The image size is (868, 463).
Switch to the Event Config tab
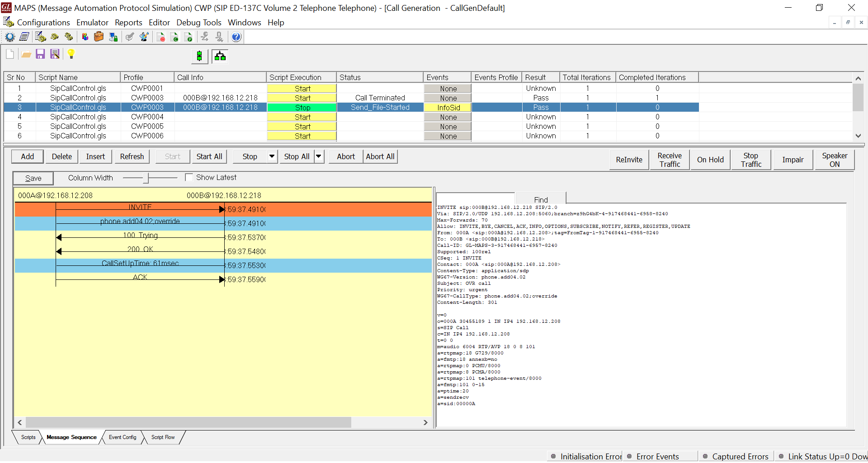pos(123,437)
